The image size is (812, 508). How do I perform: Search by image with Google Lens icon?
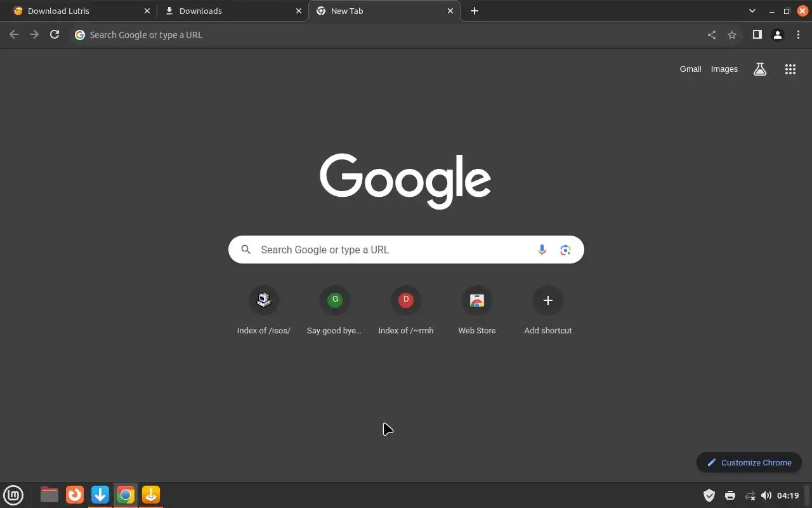point(565,250)
